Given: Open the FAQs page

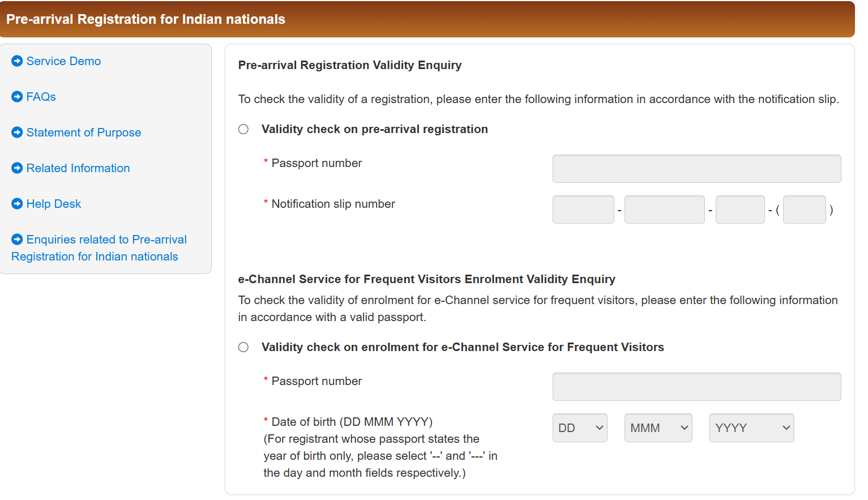Looking at the screenshot, I should pos(40,97).
